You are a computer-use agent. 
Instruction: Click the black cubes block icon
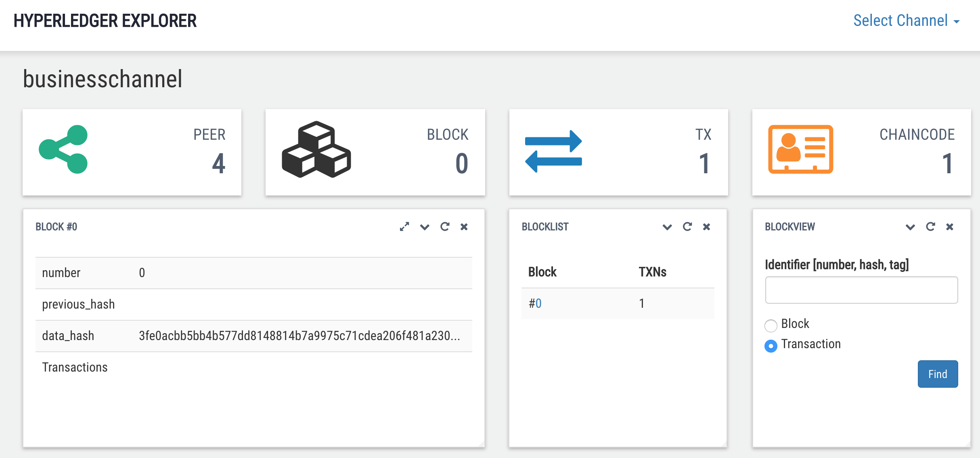pyautogui.click(x=316, y=149)
